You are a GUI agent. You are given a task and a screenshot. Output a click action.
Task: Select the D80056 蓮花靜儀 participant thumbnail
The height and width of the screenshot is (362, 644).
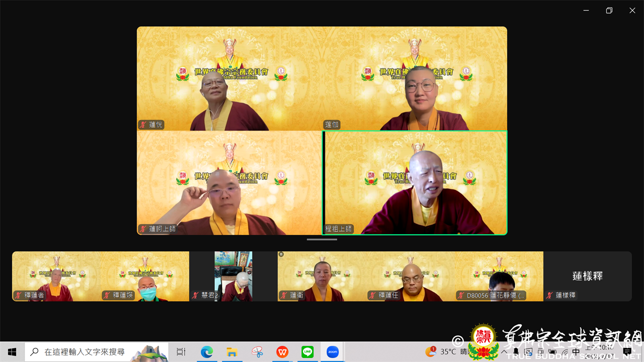click(x=499, y=276)
